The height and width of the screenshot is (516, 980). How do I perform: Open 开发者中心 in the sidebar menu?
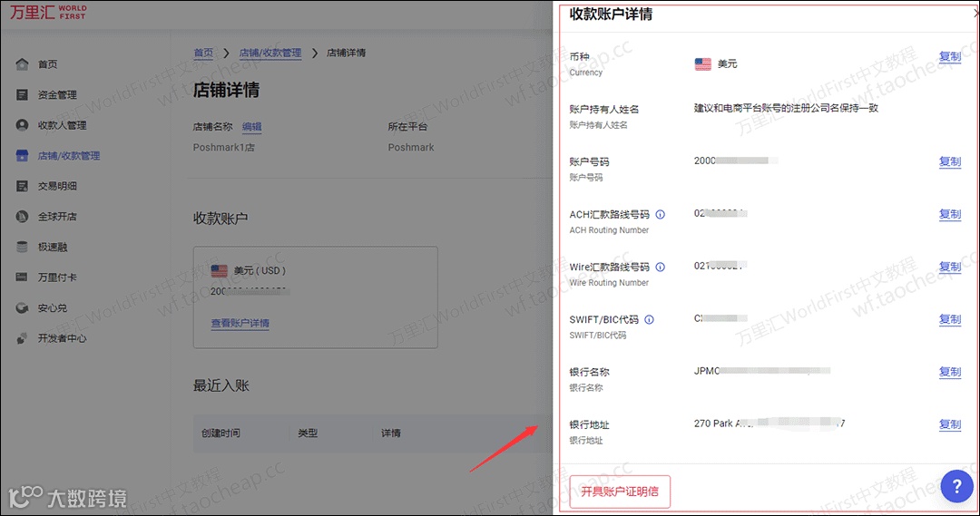(63, 338)
